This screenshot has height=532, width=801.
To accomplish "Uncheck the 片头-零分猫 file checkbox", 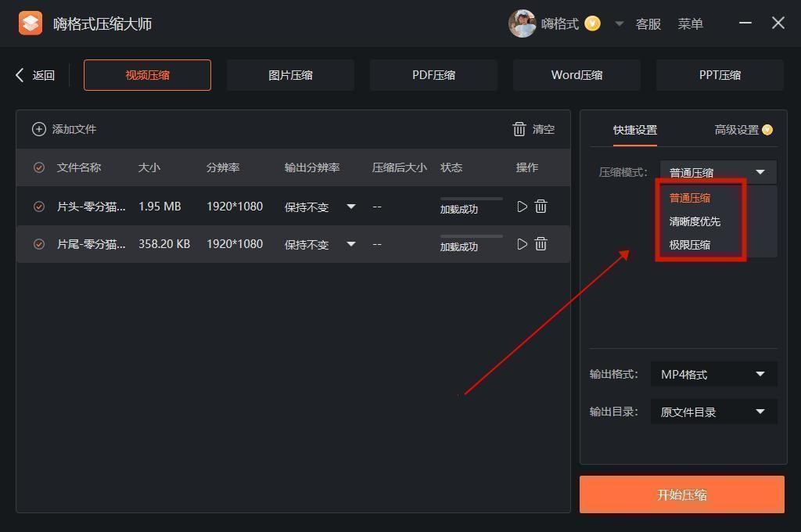I will (x=39, y=207).
